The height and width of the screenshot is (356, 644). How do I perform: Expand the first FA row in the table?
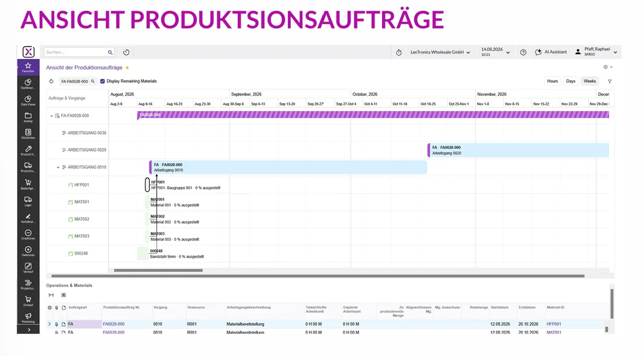(49, 324)
